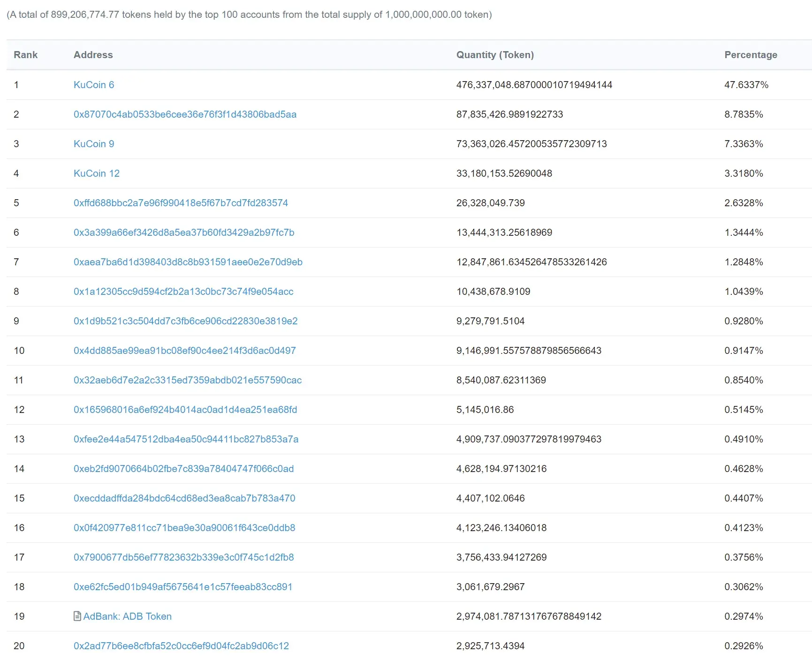This screenshot has height=660, width=812.
Task: Select quantity 4,407,102.0646
Action: 490,498
